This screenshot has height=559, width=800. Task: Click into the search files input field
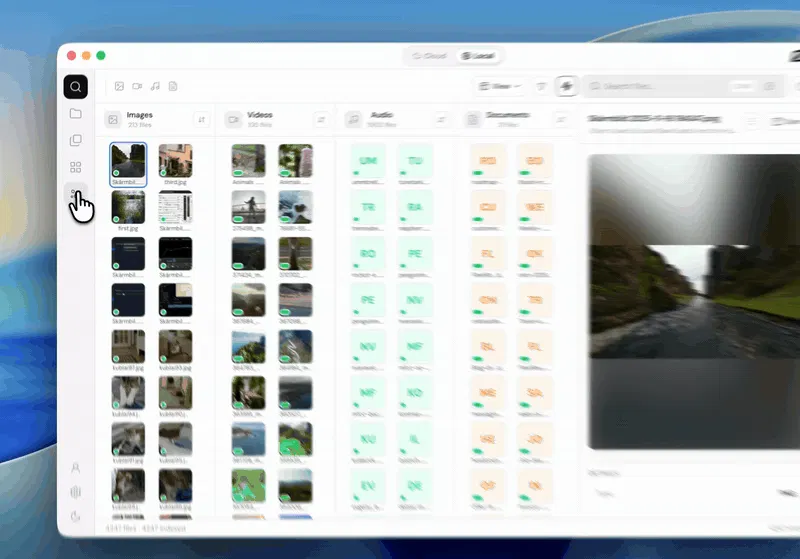682,86
